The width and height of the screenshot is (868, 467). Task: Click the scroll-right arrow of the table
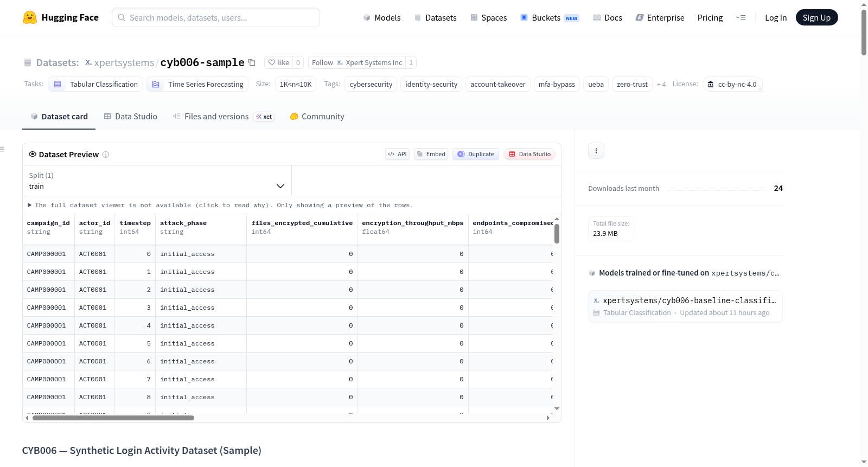point(548,418)
